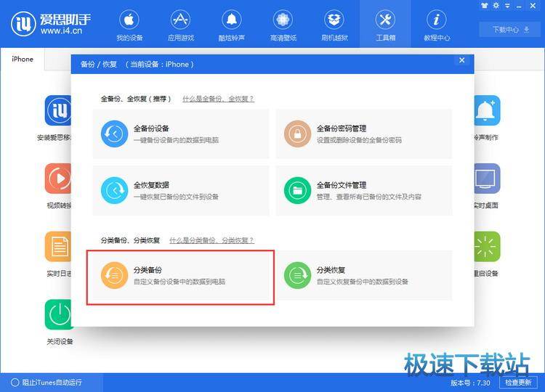Click 实时日志 icon behind the dialog
545x392 pixels.
(58, 246)
